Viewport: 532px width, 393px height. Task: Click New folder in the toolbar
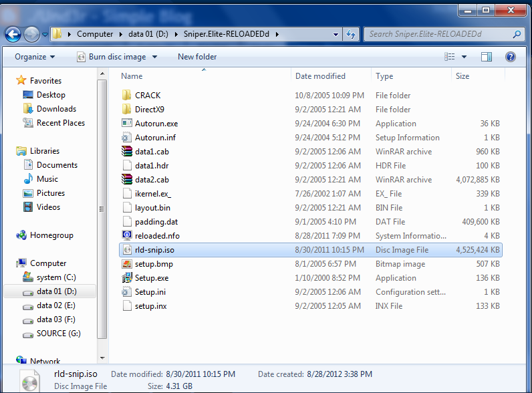tap(197, 57)
